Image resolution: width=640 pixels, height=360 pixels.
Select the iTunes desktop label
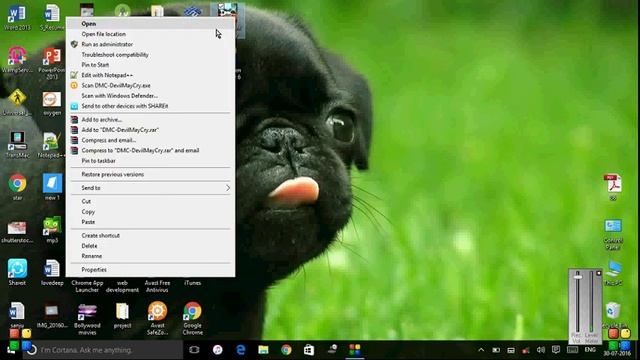[x=192, y=283]
